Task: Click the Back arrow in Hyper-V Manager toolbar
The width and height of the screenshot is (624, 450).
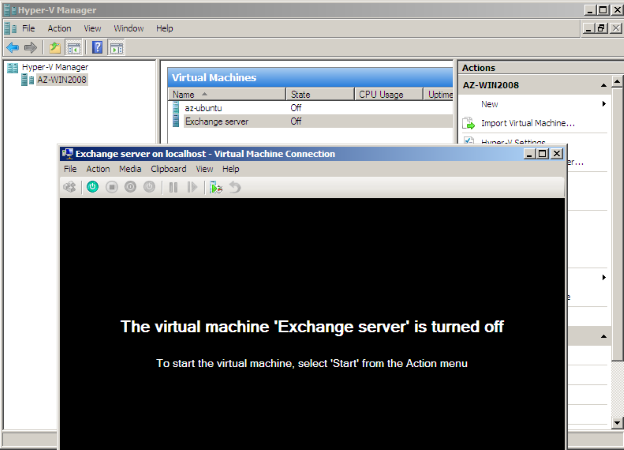Action: pyautogui.click(x=13, y=48)
